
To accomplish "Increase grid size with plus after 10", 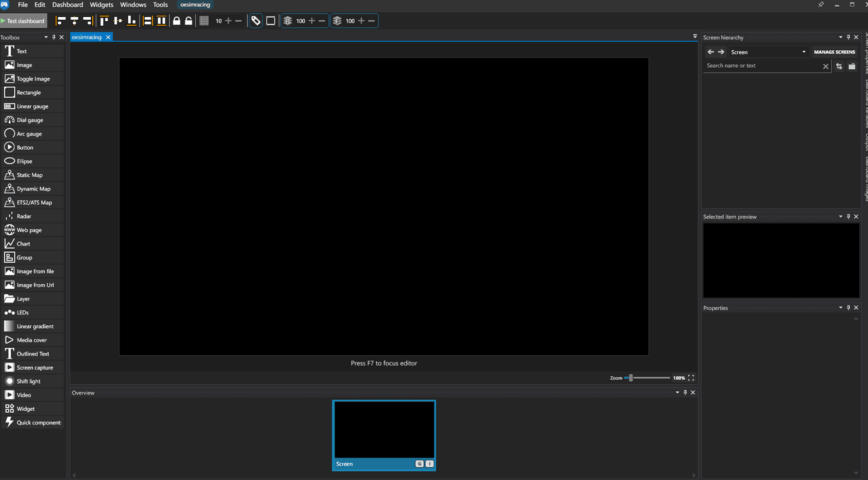I will 228,21.
